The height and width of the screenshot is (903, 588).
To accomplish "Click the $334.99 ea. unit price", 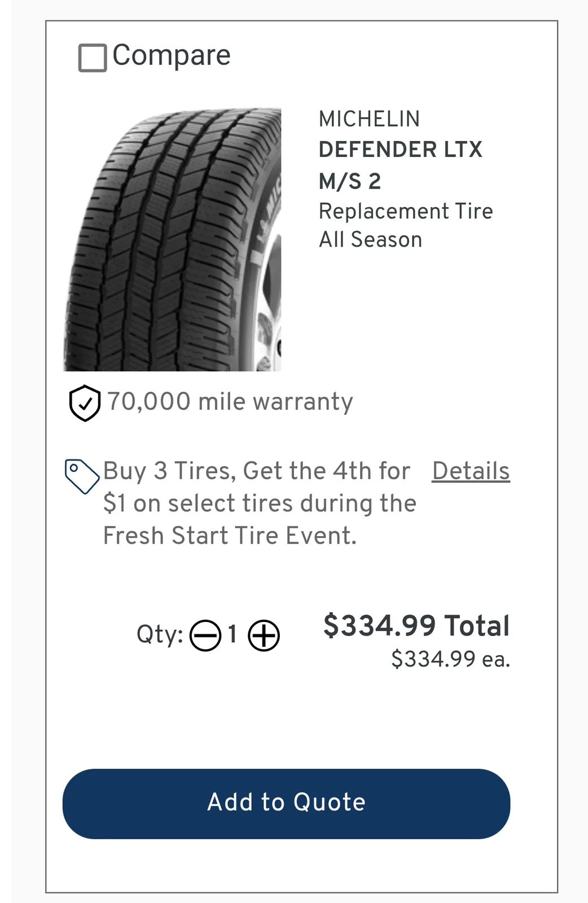I will pyautogui.click(x=450, y=659).
